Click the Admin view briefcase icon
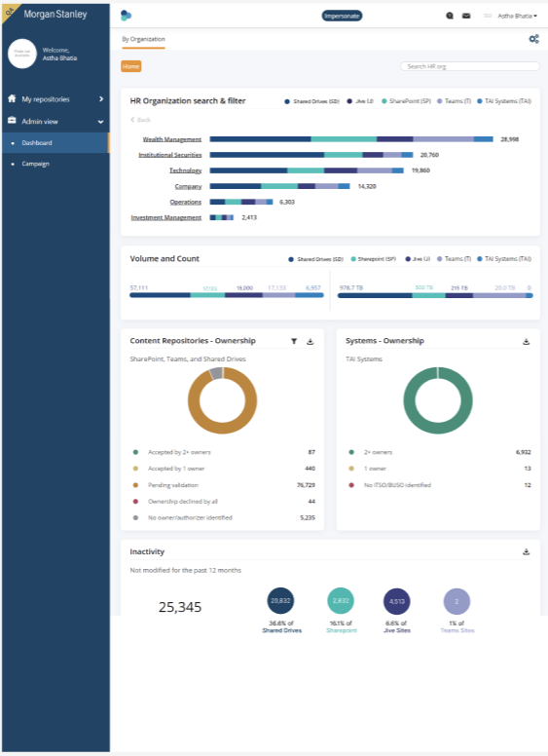 tap(12, 121)
